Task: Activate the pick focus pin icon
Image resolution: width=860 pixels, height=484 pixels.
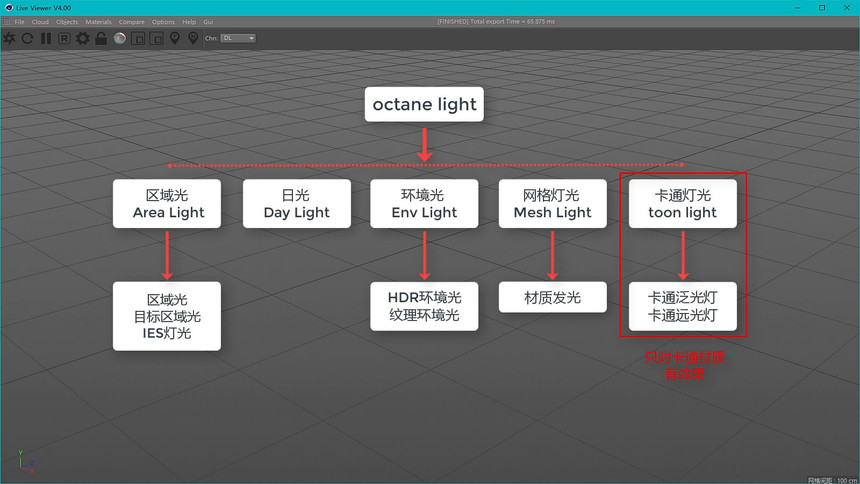Action: click(x=175, y=38)
